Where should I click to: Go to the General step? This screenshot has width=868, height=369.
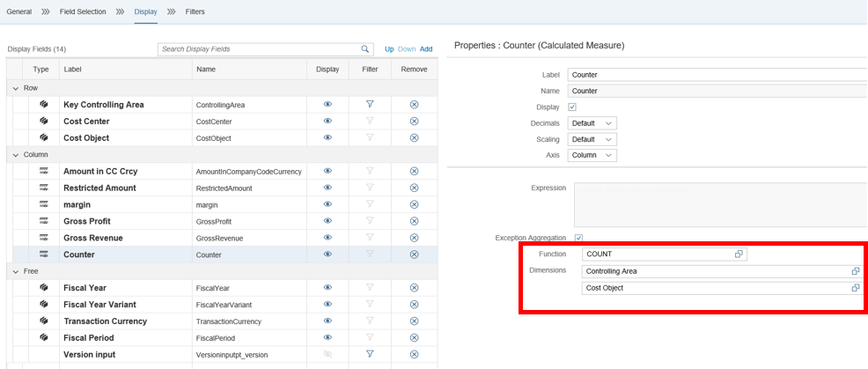click(18, 11)
